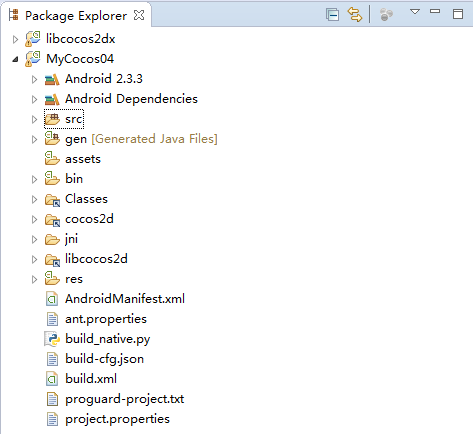
Task: Expand the libcocos2dx project
Action: click(15, 39)
